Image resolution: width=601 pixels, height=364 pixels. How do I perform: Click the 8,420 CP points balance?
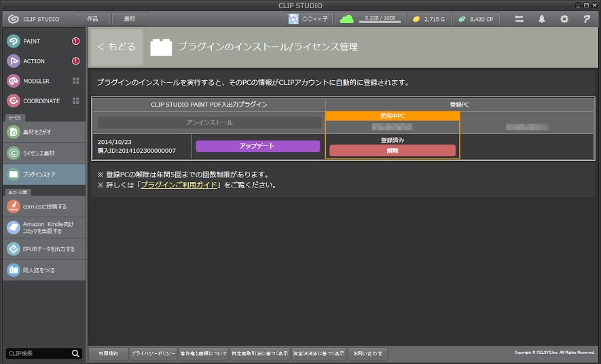pyautogui.click(x=477, y=19)
